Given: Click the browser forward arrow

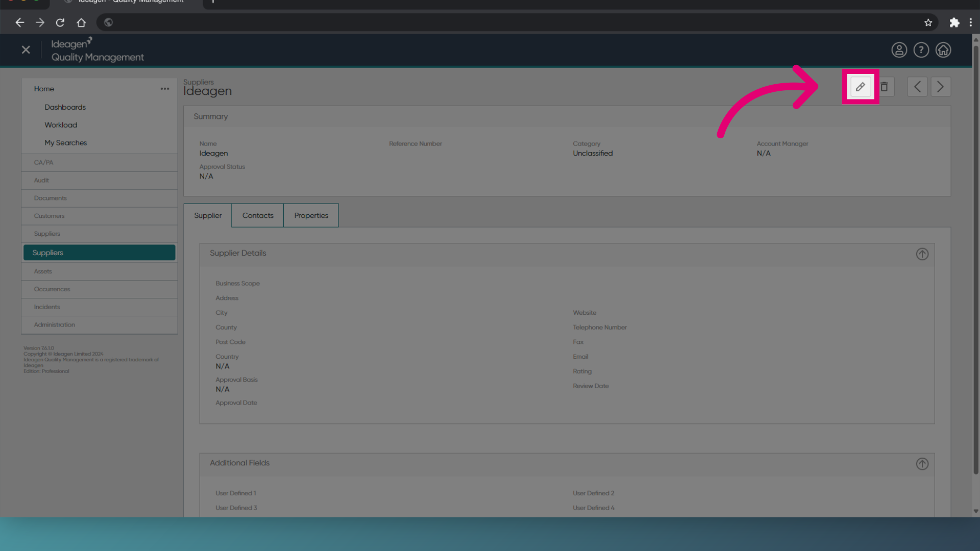Looking at the screenshot, I should [40, 22].
